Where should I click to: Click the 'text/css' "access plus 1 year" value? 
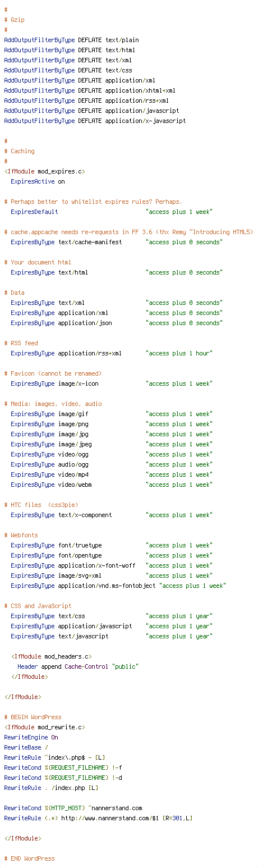179,616
